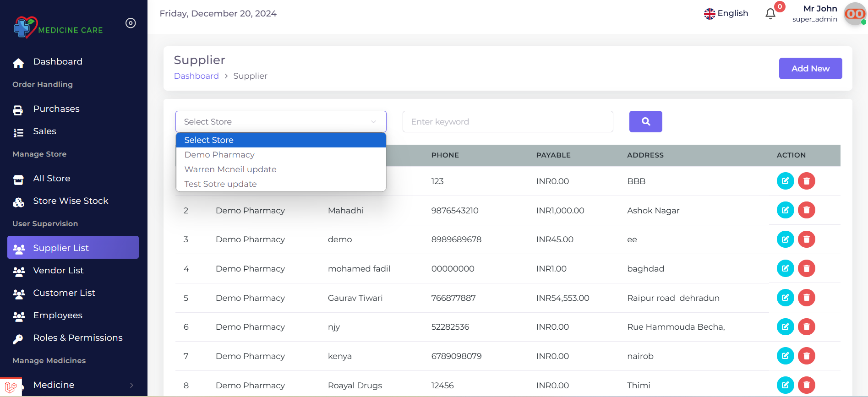Viewport: 868px width, 397px height.
Task: Click the magnifier search button
Action: (x=645, y=122)
